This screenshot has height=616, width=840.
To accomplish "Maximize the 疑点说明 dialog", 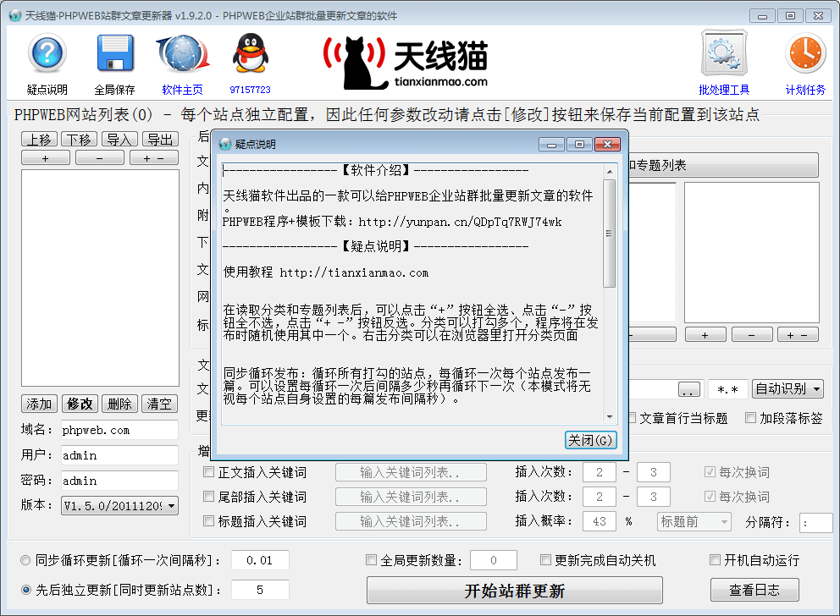I will point(579,145).
